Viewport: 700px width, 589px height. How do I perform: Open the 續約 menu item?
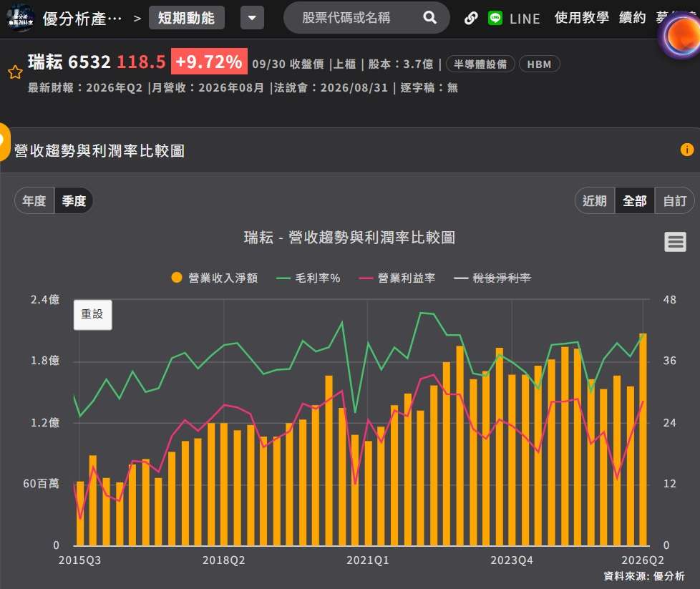pos(632,18)
